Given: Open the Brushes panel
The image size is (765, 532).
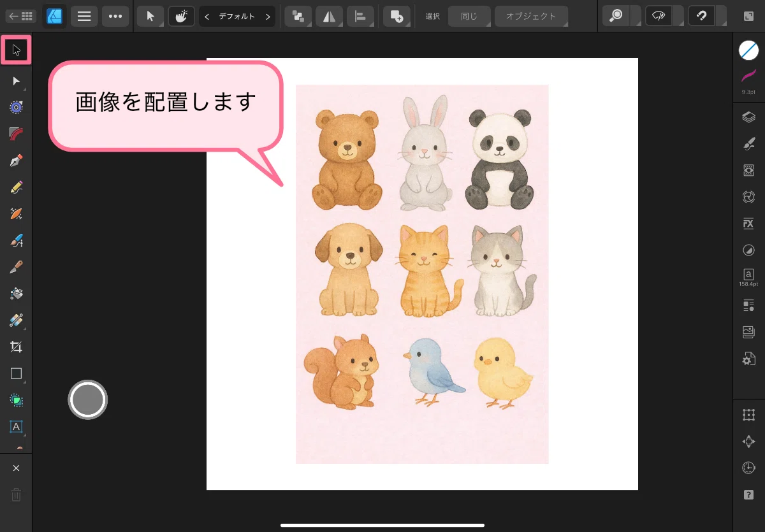Looking at the screenshot, I should click(748, 144).
